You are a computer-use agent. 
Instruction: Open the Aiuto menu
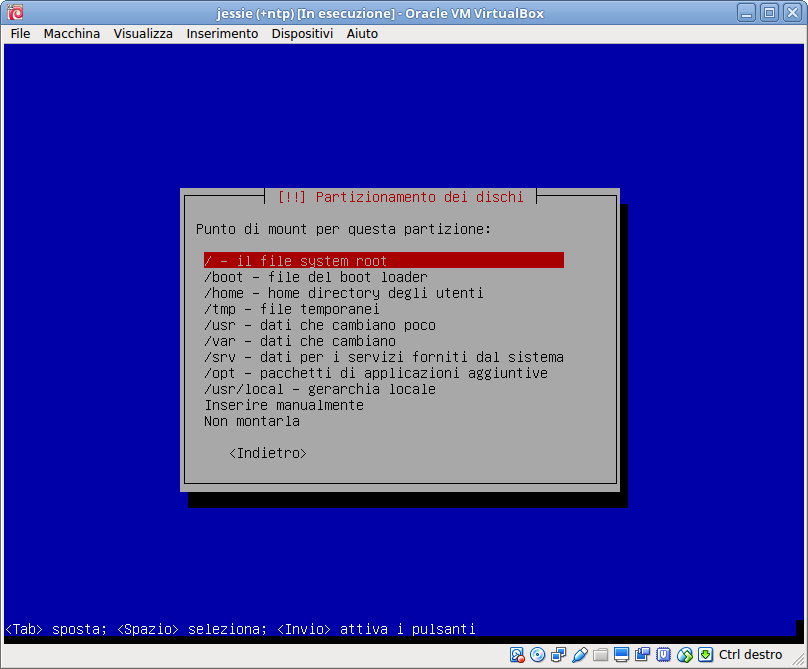[x=362, y=34]
